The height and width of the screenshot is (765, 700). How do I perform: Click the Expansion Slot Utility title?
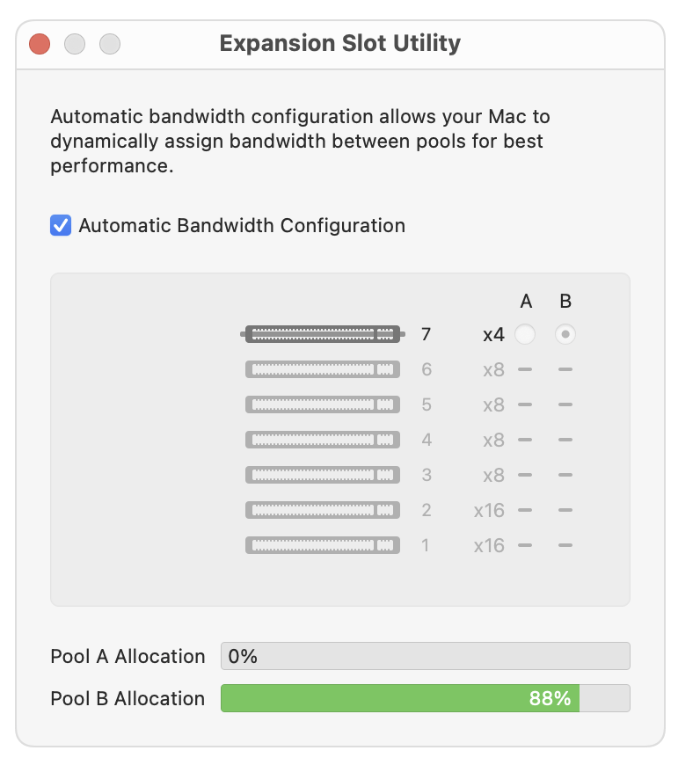340,43
